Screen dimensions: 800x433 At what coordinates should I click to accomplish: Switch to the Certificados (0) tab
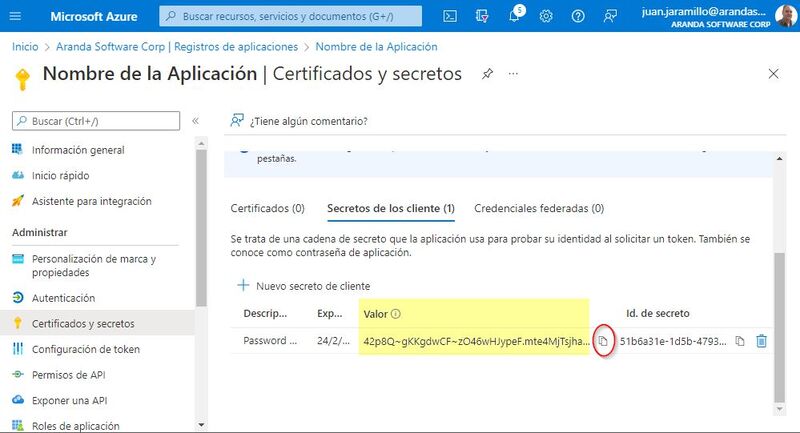point(267,209)
